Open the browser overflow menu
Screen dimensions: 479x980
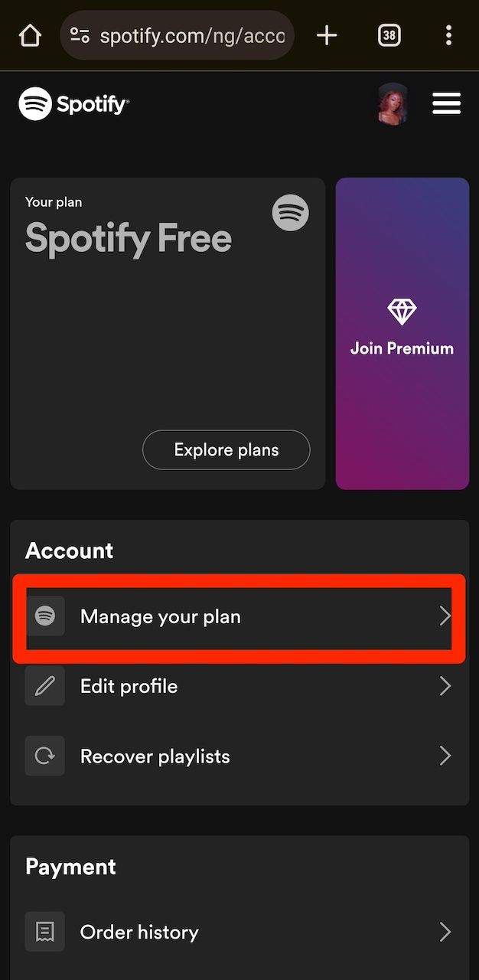[449, 34]
